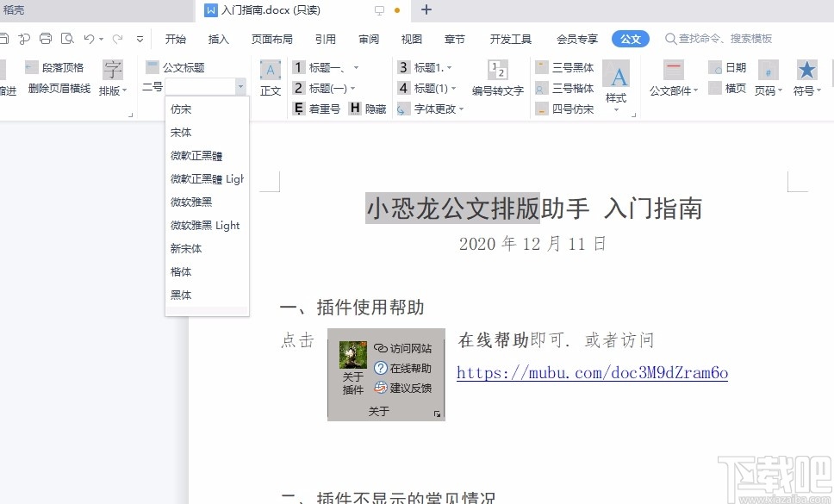Apply the 三号楷体 style icon
The height and width of the screenshot is (504, 834).
point(564,87)
